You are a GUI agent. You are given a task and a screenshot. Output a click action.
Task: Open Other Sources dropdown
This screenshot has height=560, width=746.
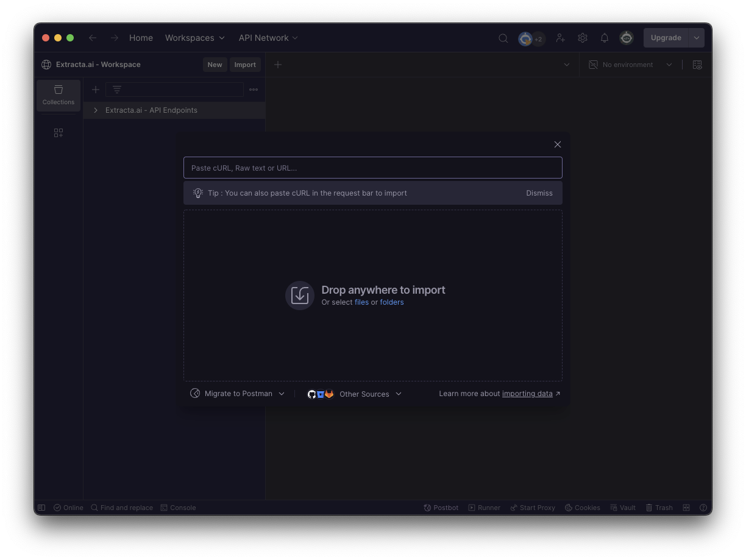354,394
